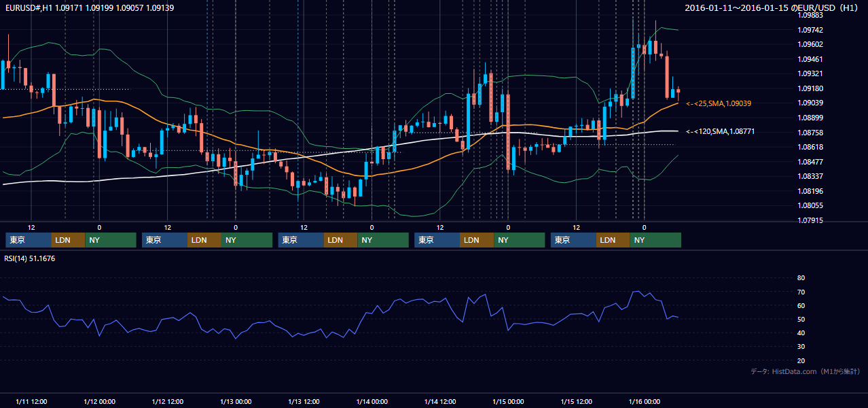
Task: Click the 1/14 00:00 time label
Action: [x=372, y=401]
